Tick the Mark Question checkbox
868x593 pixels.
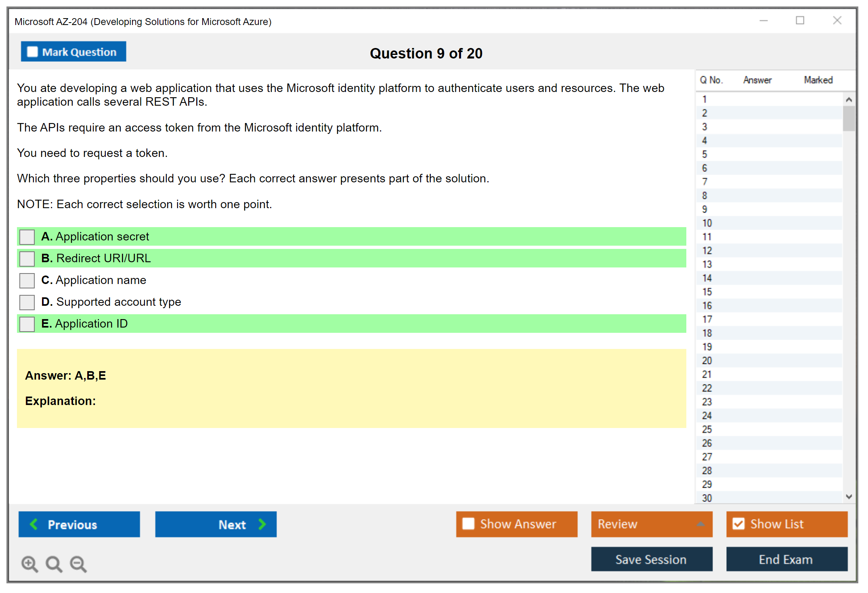(x=32, y=52)
